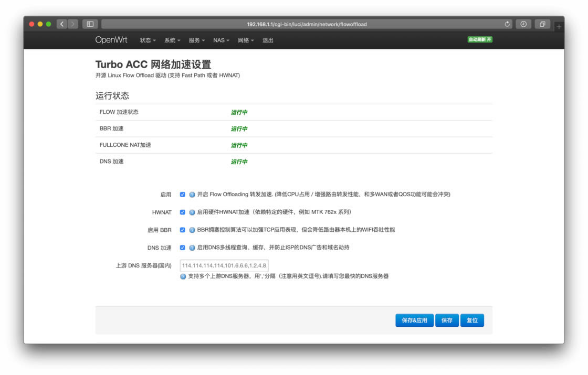Select the 状态 menu item
Image resolution: width=588 pixels, height=375 pixels.
coord(147,40)
